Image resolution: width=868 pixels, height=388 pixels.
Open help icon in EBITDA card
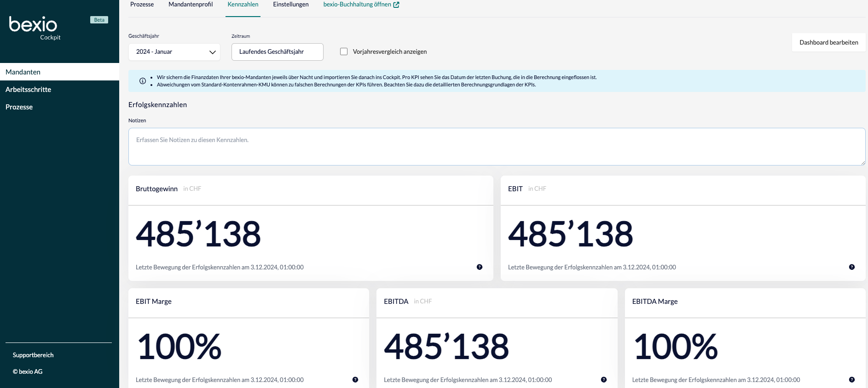point(603,380)
